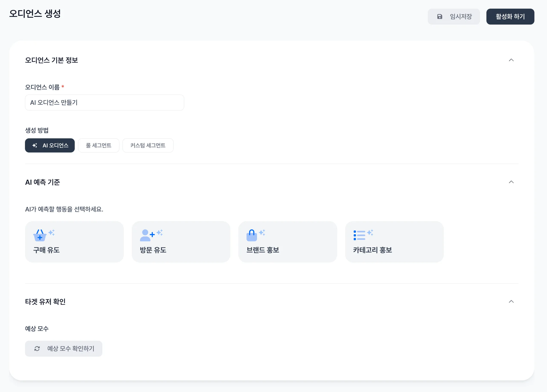Click the save disk icon in 임시저장

click(440, 17)
